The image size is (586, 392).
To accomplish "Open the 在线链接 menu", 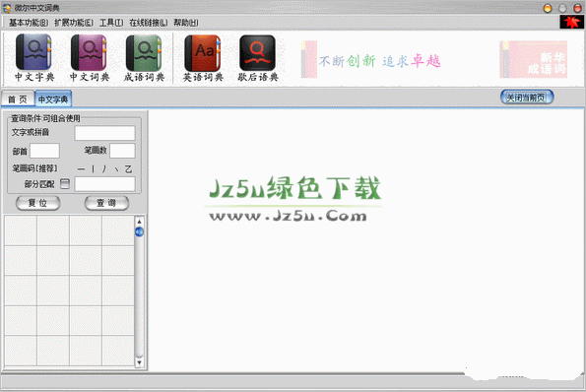I will (x=148, y=23).
